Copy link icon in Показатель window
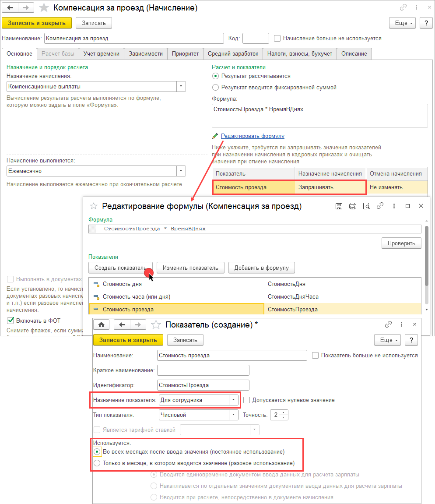This screenshot has width=435, height=504. (x=388, y=324)
